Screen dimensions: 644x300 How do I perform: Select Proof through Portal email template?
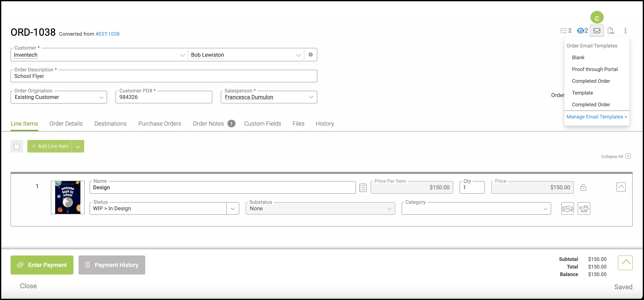tap(595, 69)
